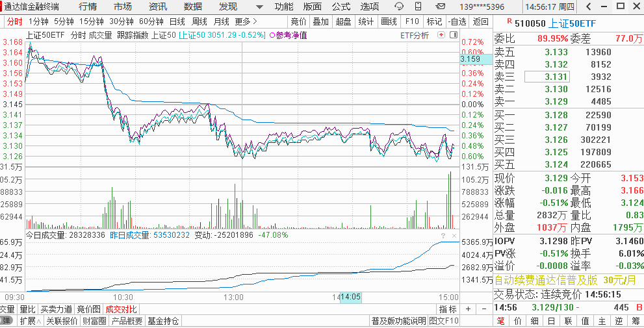644x328 pixels.
Task: Open the 选项 menu
Action: (370, 6)
